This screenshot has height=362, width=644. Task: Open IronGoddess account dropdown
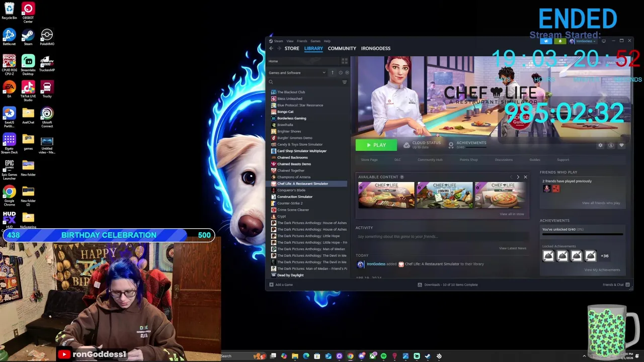pos(582,41)
